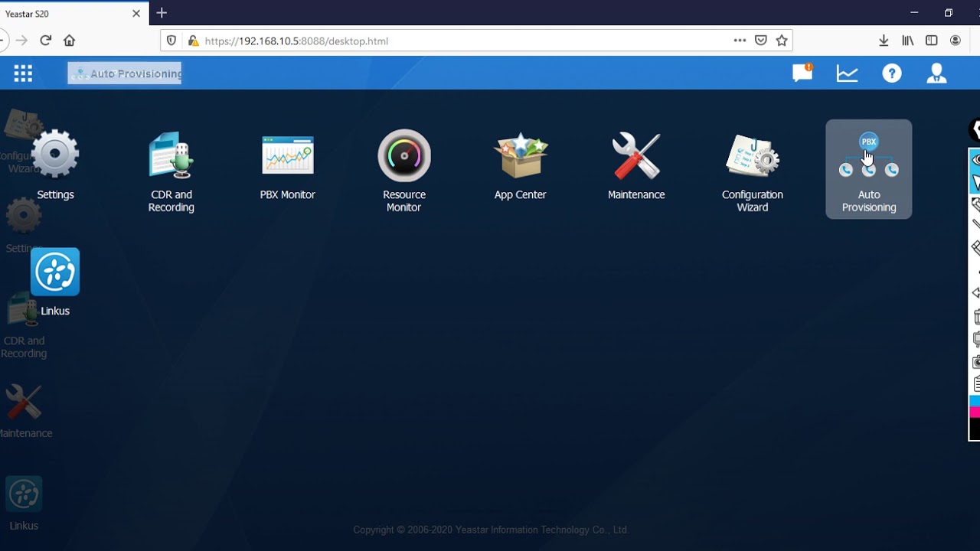The height and width of the screenshot is (551, 980).
Task: Pick the magenta color swatch on the side toolbar
Action: click(x=975, y=412)
